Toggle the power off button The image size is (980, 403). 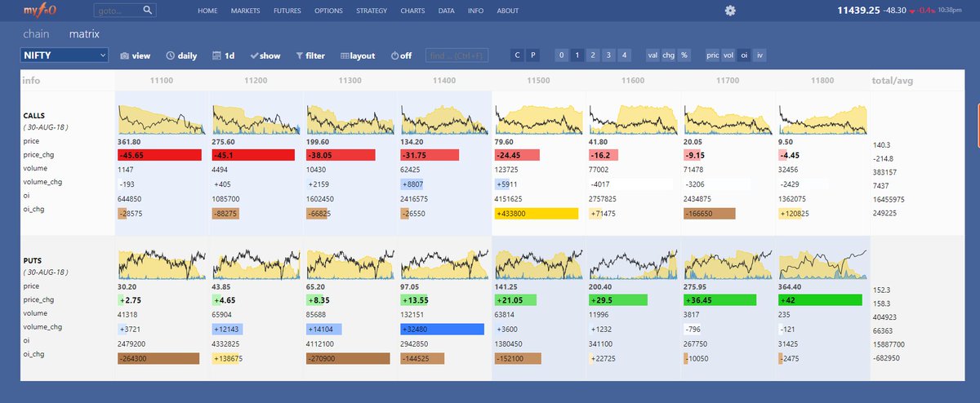pos(401,55)
